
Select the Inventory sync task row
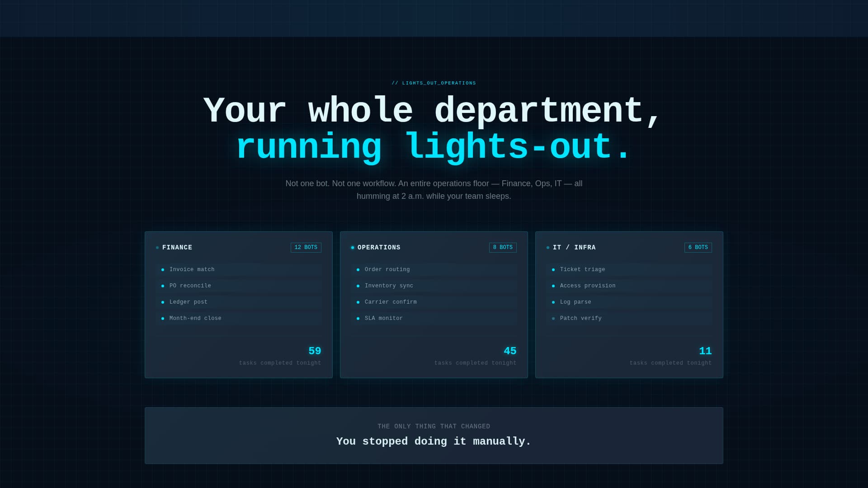click(434, 286)
